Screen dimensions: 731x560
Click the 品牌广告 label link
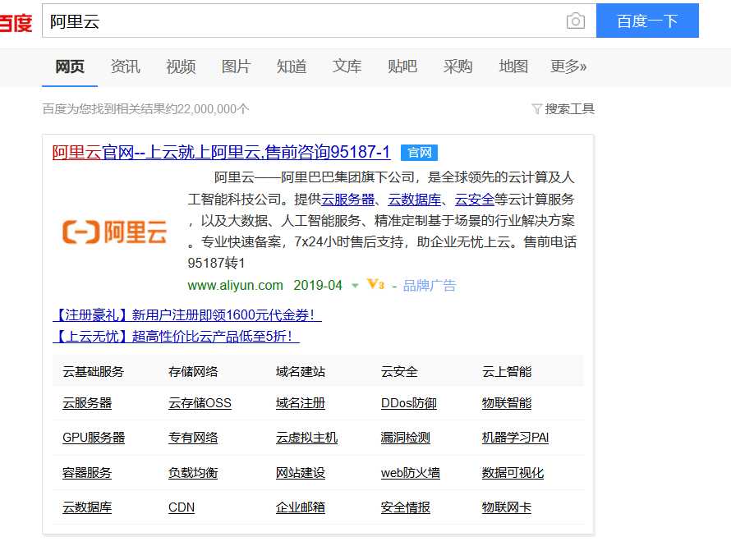(x=430, y=285)
